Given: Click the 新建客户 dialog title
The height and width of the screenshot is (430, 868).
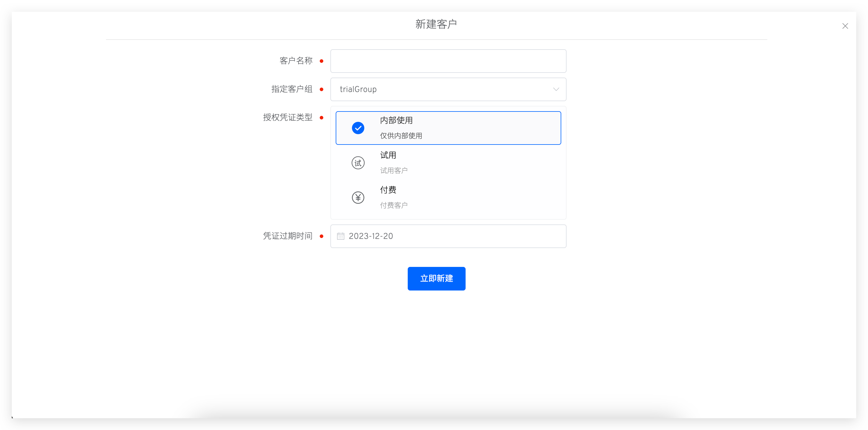Looking at the screenshot, I should click(436, 24).
